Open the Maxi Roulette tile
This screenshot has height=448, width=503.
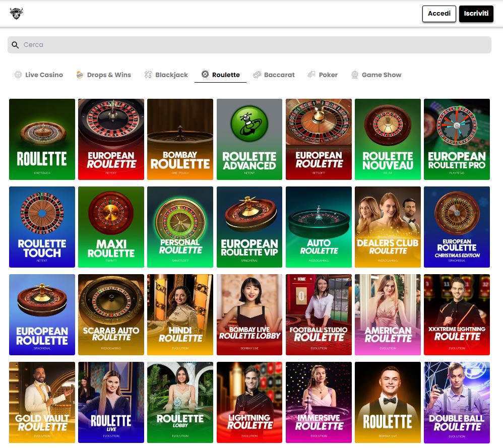111,227
